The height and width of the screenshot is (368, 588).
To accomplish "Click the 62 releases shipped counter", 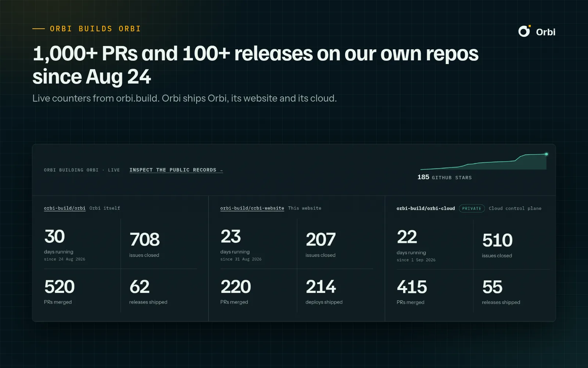I will (x=148, y=292).
